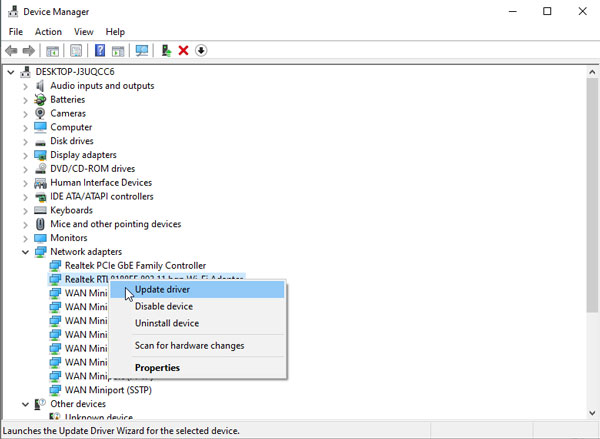Image resolution: width=600 pixels, height=439 pixels.
Task: Click the Batteries category icon
Action: coord(40,100)
